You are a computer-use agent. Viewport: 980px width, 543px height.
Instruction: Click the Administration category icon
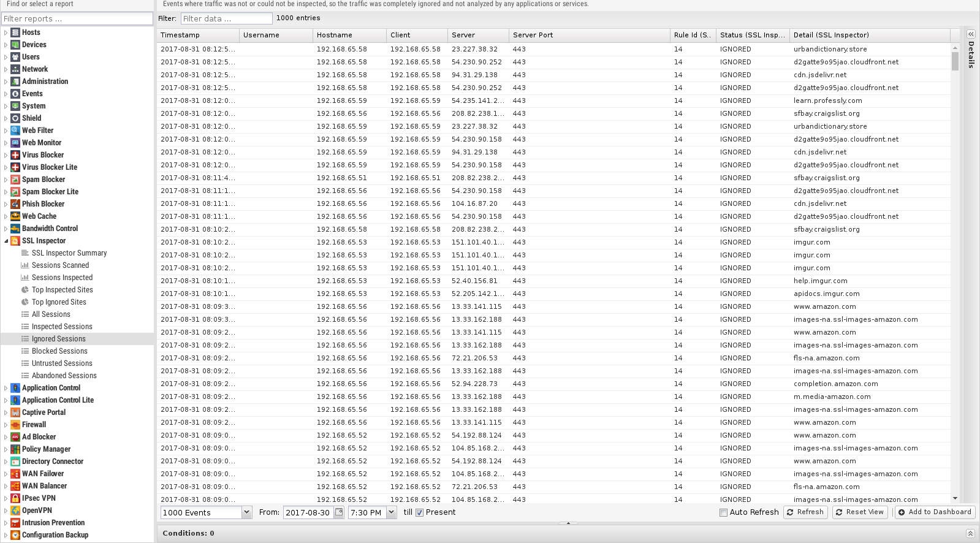pos(15,82)
